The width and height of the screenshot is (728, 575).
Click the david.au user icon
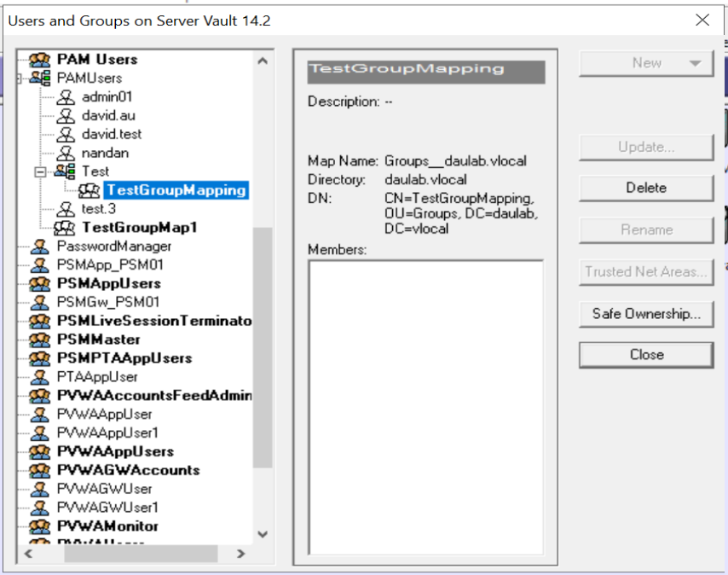[x=66, y=116]
